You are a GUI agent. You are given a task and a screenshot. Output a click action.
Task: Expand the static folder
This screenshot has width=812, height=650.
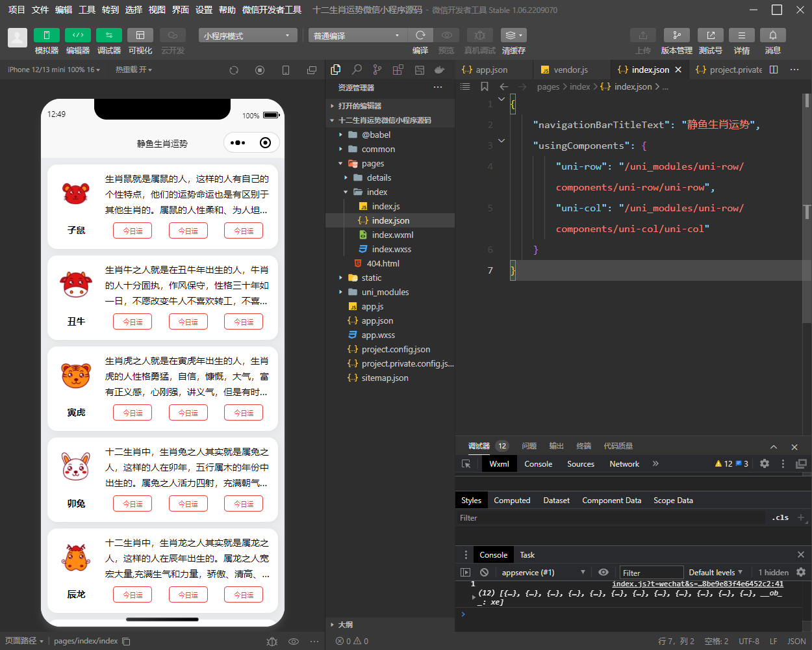coord(372,278)
